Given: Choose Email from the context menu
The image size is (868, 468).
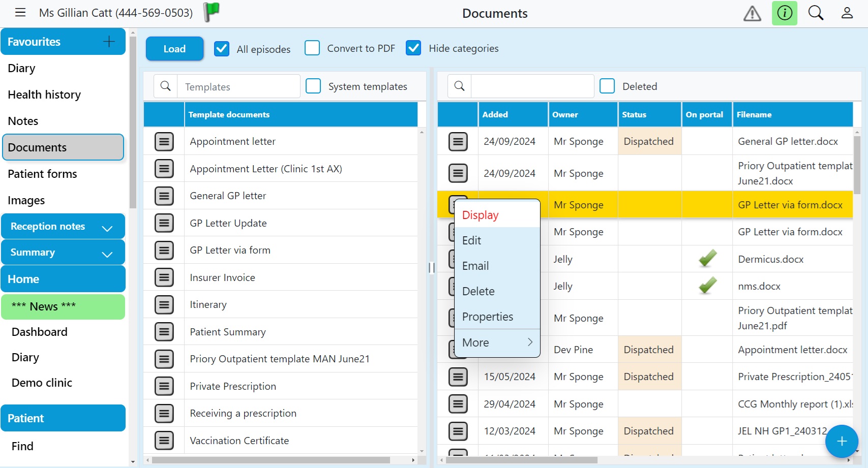Looking at the screenshot, I should [x=497, y=266].
